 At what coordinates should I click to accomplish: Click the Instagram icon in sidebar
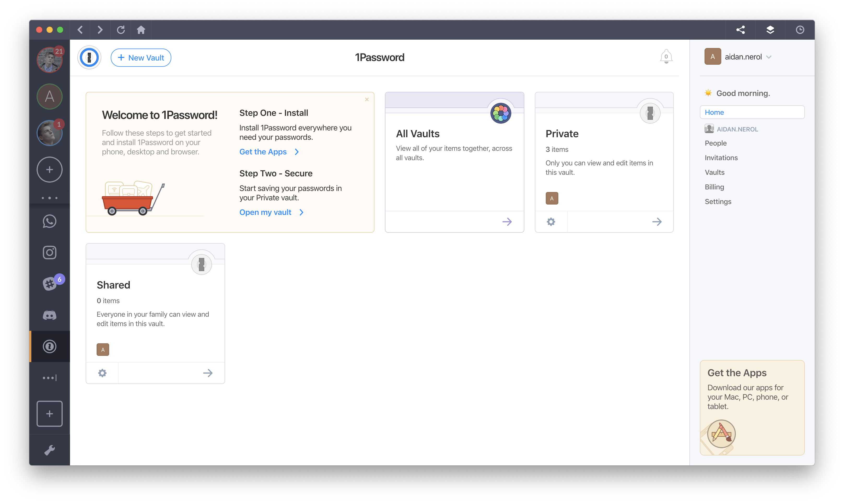click(x=50, y=252)
